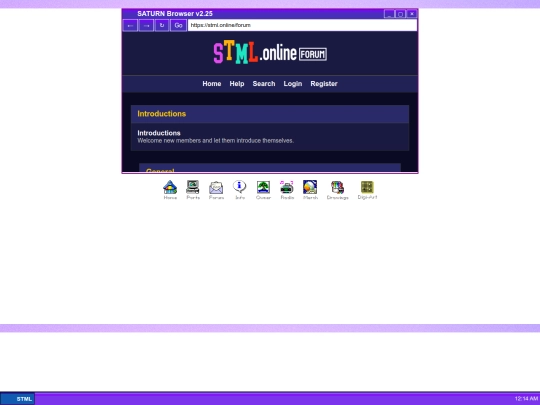Go forward with the browser forward arrow

(x=146, y=25)
